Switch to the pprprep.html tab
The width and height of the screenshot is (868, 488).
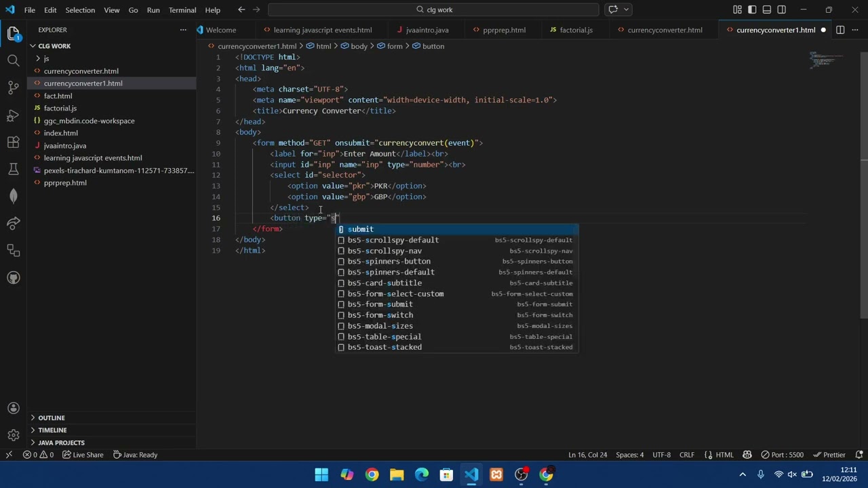[504, 30]
